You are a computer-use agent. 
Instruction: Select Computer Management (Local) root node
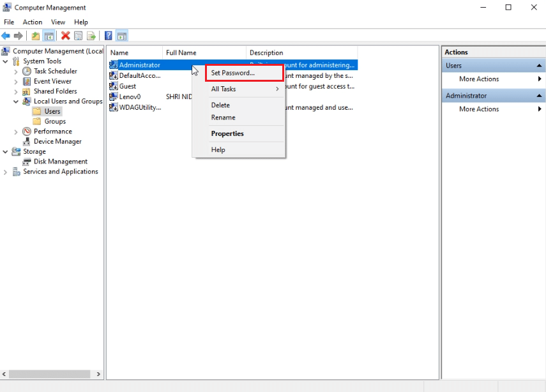click(x=58, y=51)
